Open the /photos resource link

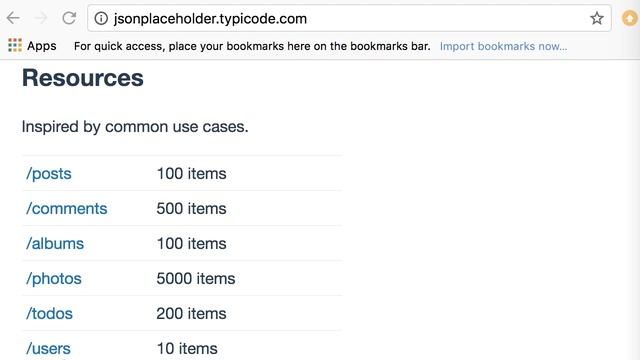(53, 279)
